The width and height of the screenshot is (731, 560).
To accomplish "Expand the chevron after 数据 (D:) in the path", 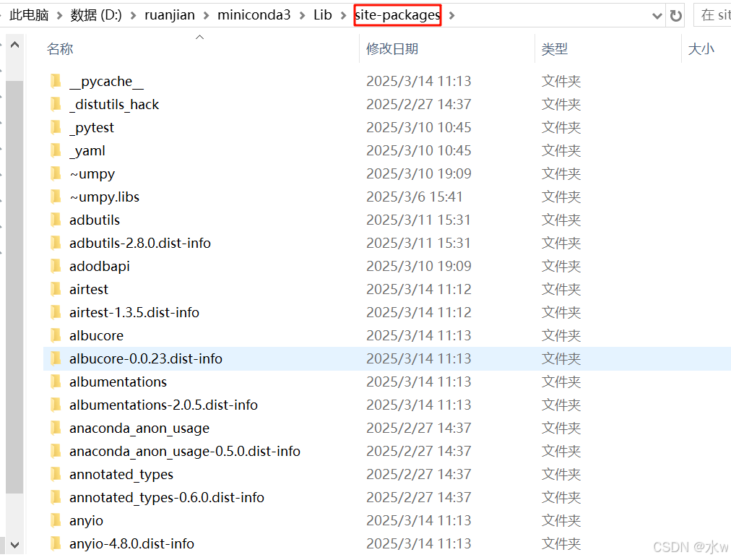I will pyautogui.click(x=134, y=16).
